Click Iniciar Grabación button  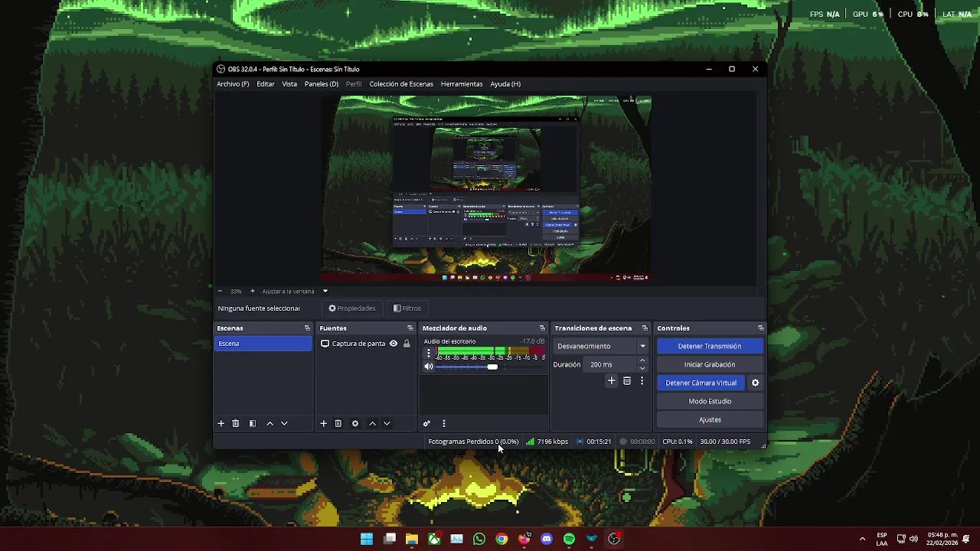(x=710, y=364)
